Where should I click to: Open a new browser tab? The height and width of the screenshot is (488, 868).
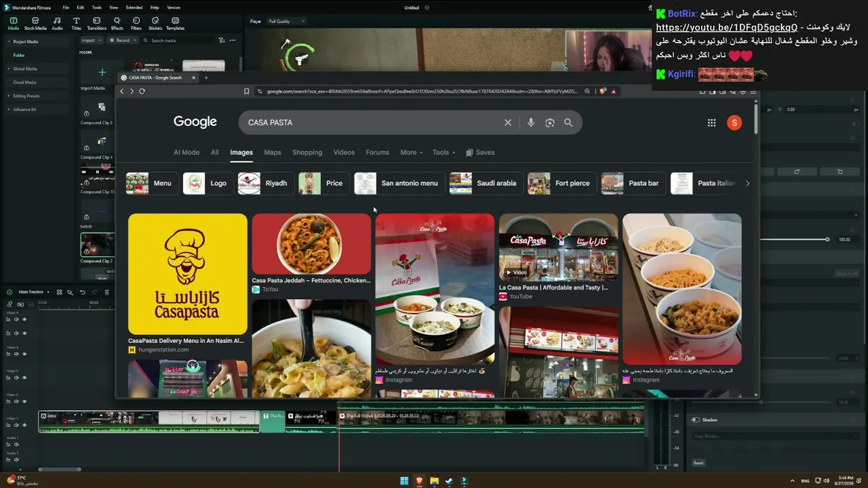(206, 77)
